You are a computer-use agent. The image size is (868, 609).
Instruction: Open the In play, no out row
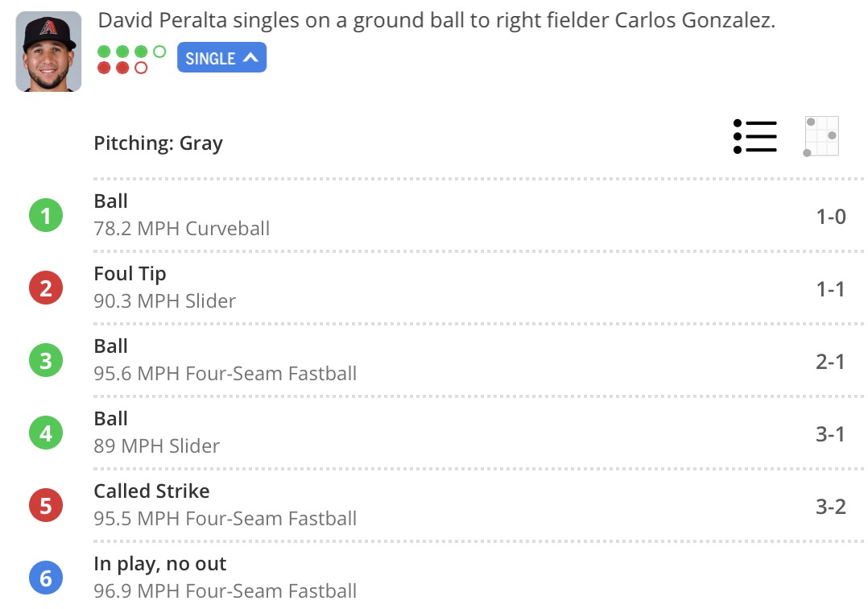click(478, 578)
